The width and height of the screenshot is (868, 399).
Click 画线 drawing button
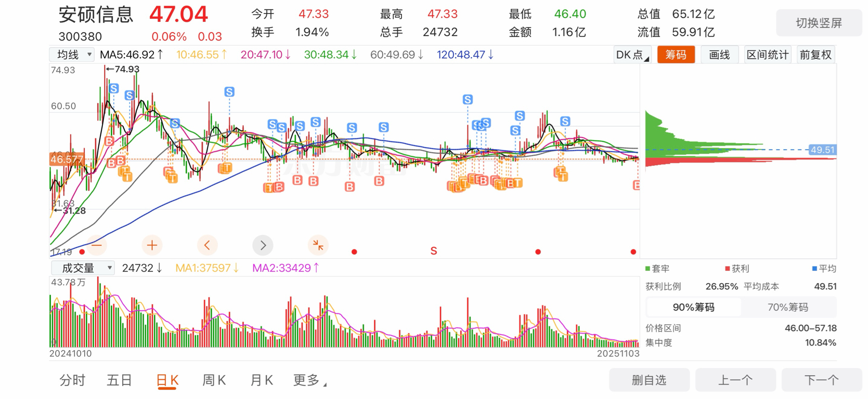[x=720, y=55]
